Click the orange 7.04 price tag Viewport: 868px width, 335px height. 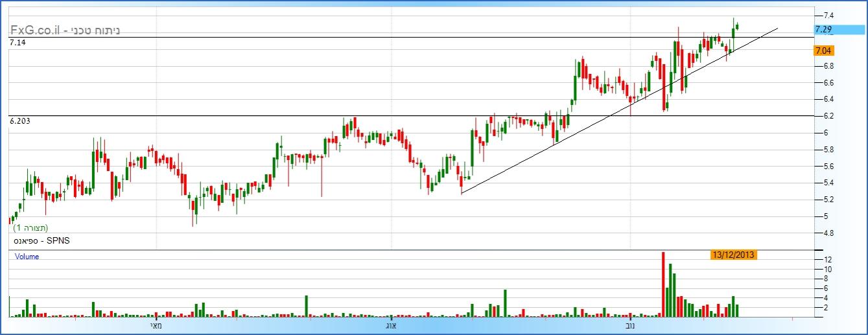(x=823, y=51)
